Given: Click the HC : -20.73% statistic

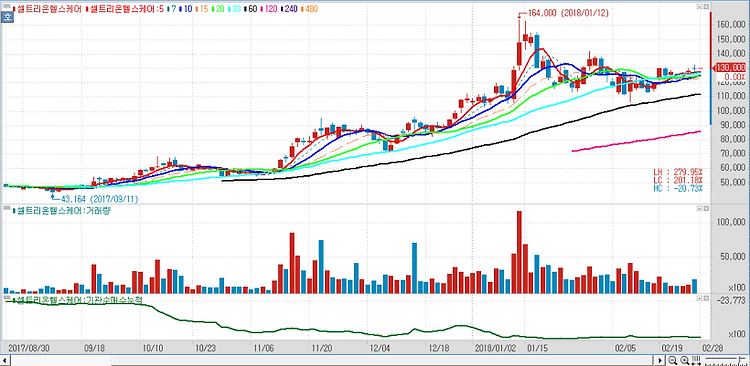Looking at the screenshot, I should tap(678, 189).
